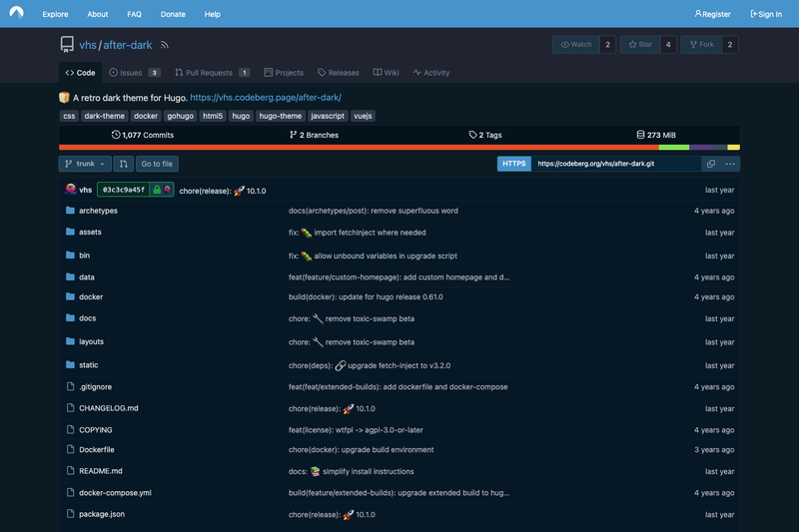Click the Register link
Viewport: 799px width, 532px height.
coord(712,14)
